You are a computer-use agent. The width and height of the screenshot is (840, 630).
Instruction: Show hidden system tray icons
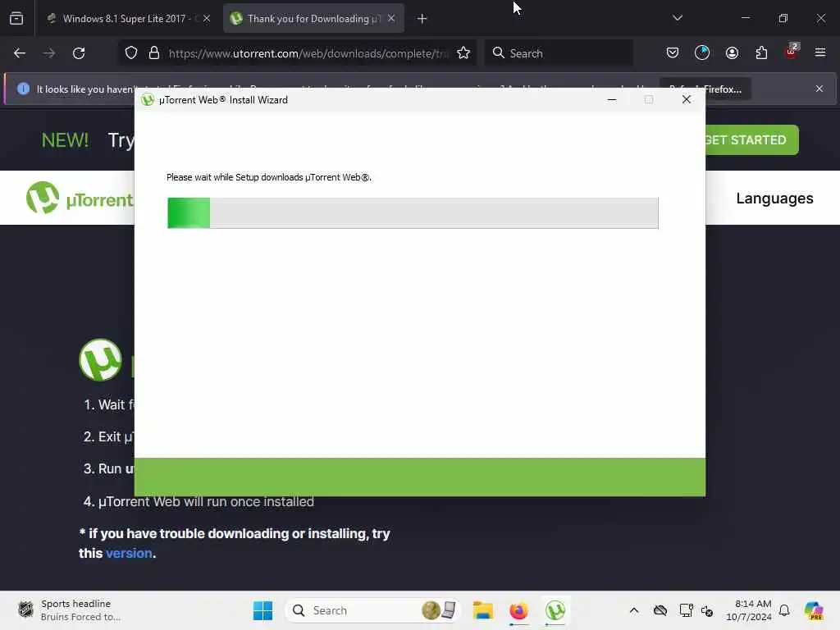click(x=634, y=610)
